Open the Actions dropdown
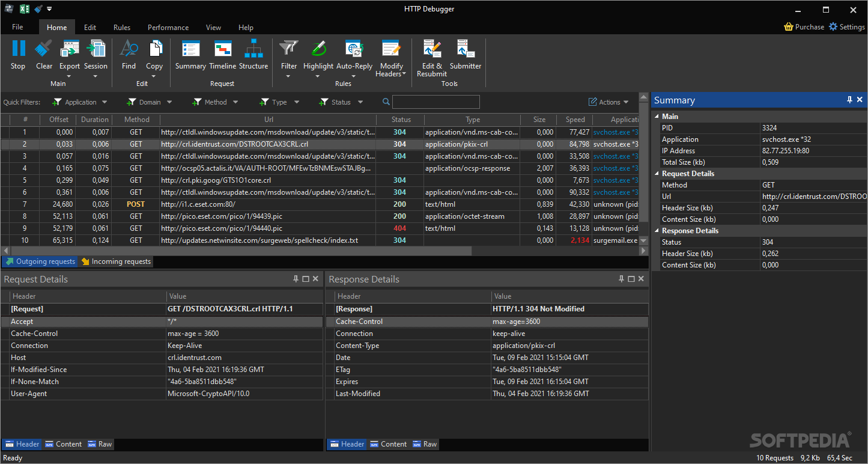The image size is (868, 464). coord(609,102)
